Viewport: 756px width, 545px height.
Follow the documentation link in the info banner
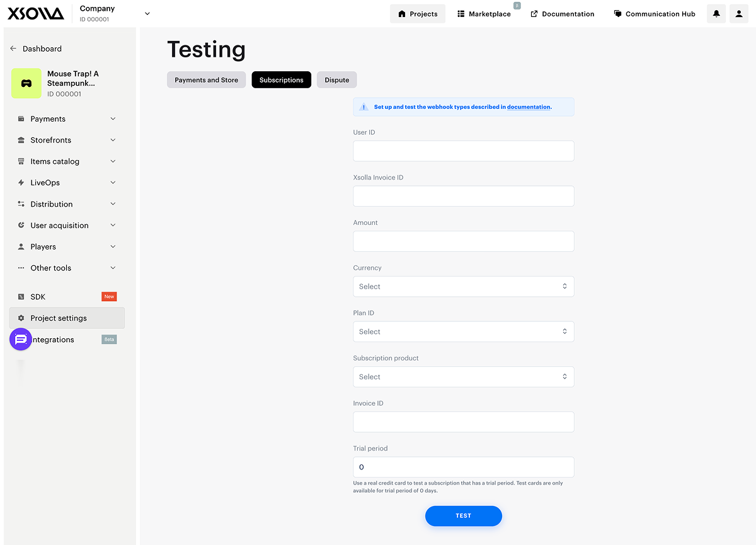[x=529, y=107]
